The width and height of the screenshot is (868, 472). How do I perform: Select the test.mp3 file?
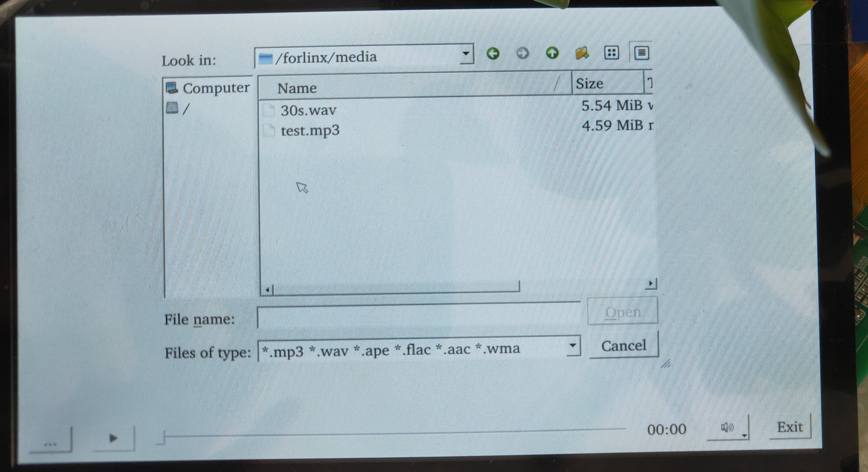pos(310,131)
